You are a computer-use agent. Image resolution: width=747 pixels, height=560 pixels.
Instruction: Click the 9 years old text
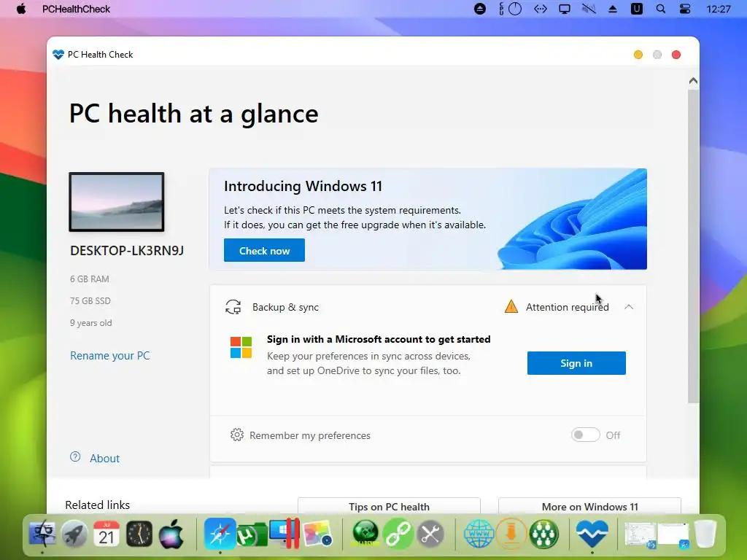coord(91,323)
